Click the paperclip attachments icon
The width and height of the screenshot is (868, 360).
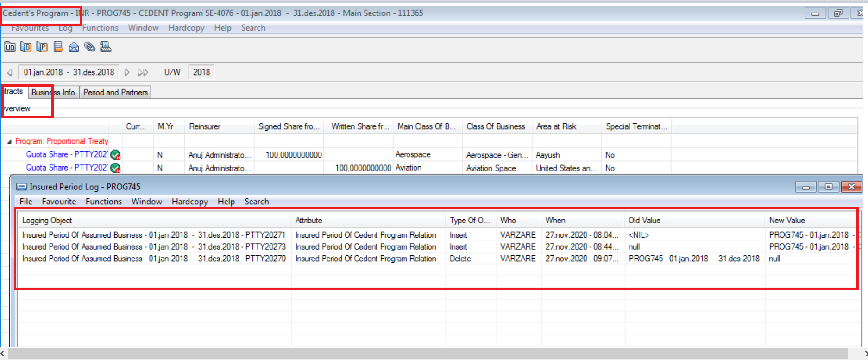(89, 47)
